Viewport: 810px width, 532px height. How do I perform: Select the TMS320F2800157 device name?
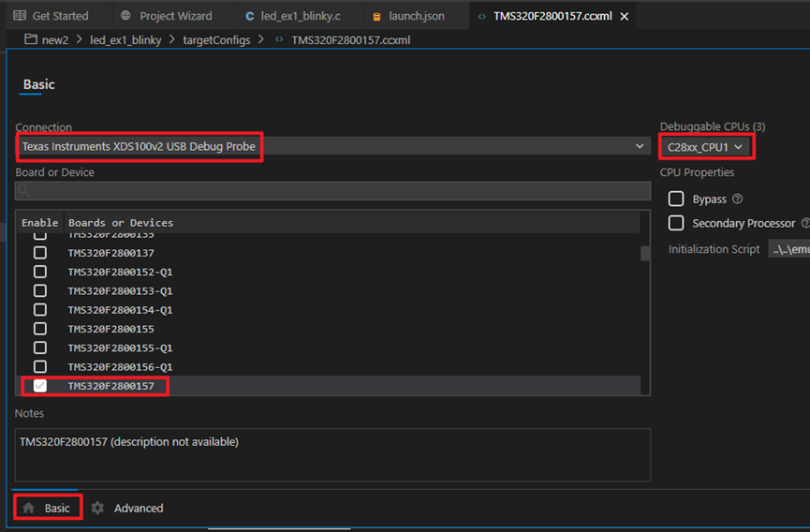pos(111,386)
